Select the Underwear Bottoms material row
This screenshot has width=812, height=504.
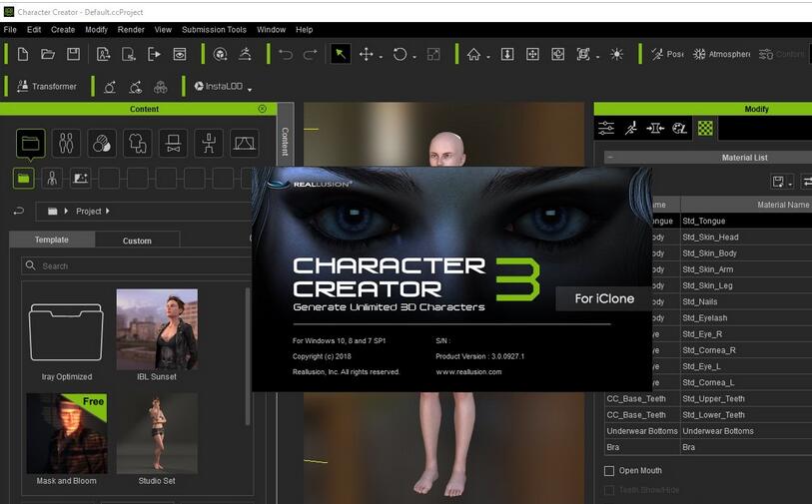pyautogui.click(x=708, y=431)
